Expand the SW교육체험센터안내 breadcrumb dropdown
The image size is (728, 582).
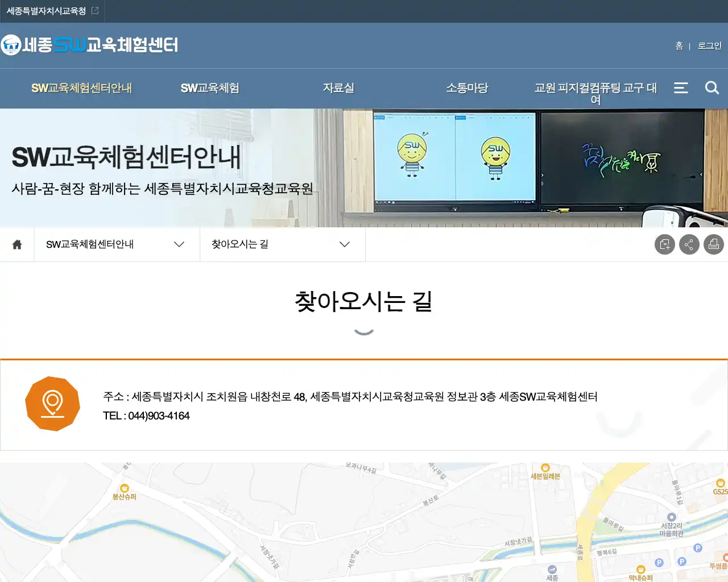[117, 244]
